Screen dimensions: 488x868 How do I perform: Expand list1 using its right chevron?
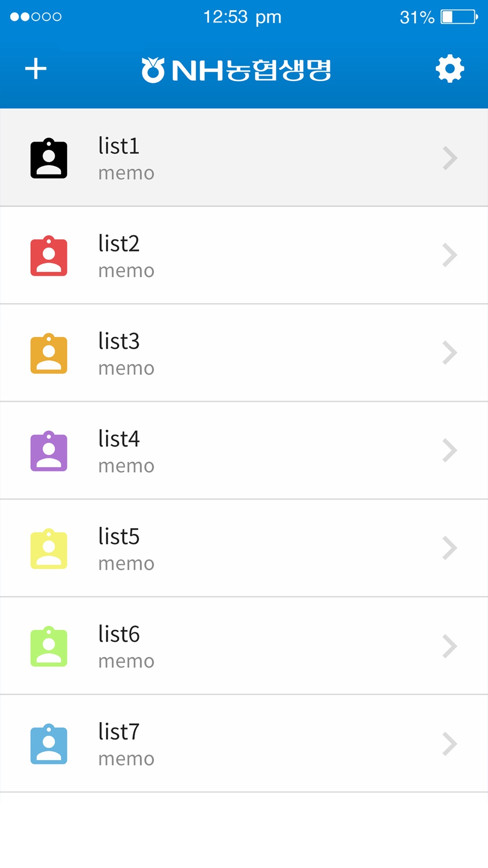449,158
